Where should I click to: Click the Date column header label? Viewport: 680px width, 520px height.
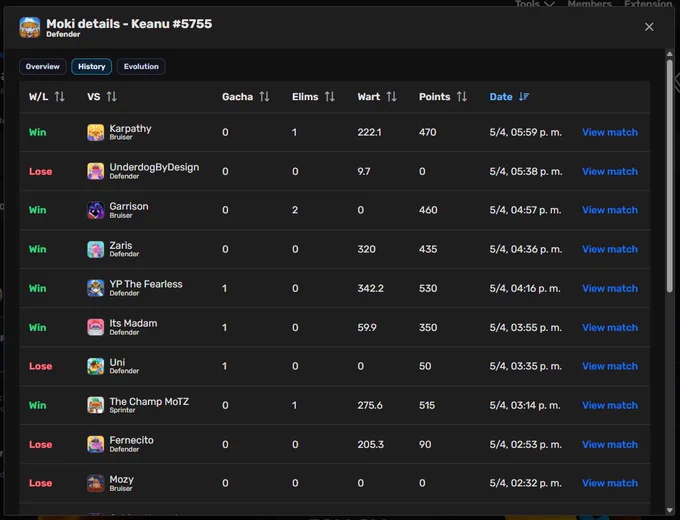[501, 97]
